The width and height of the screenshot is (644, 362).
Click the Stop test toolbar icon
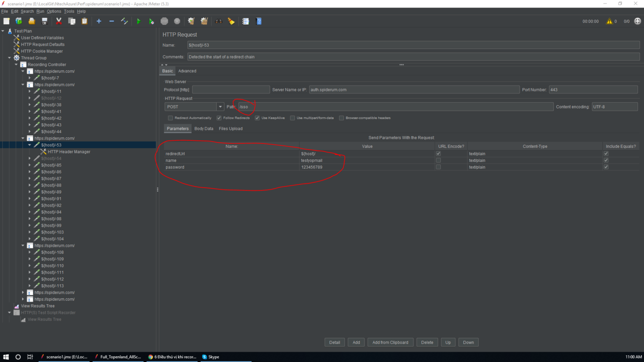point(164,21)
